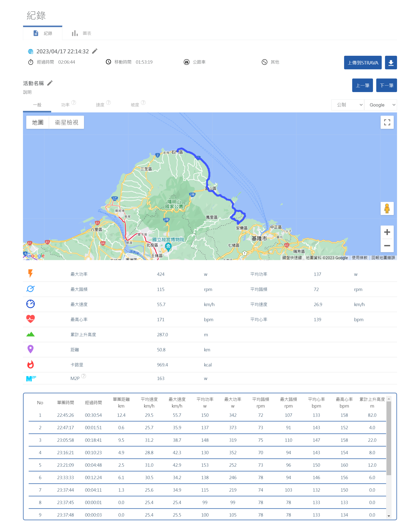Click the lap table scrollbar down arrow
Viewport: 420px width, 529px height.
coord(388,516)
